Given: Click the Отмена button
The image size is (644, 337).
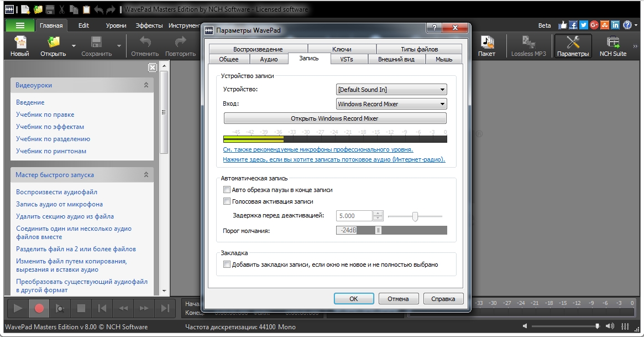Looking at the screenshot, I should pyautogui.click(x=398, y=299).
